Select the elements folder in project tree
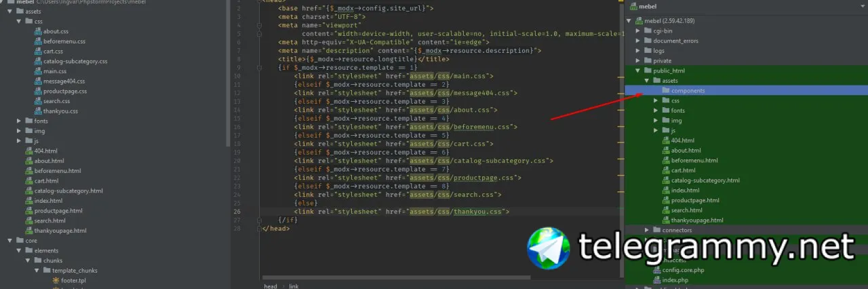 46,250
